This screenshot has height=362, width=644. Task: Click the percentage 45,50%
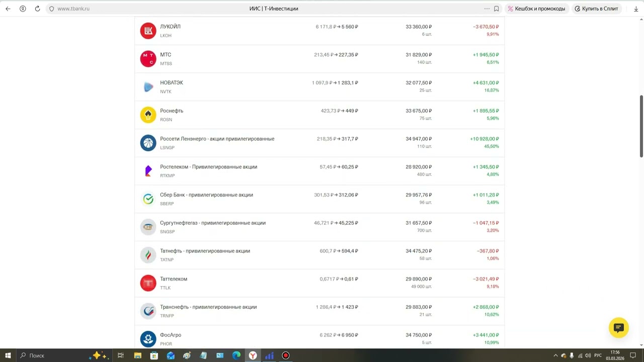(x=492, y=146)
